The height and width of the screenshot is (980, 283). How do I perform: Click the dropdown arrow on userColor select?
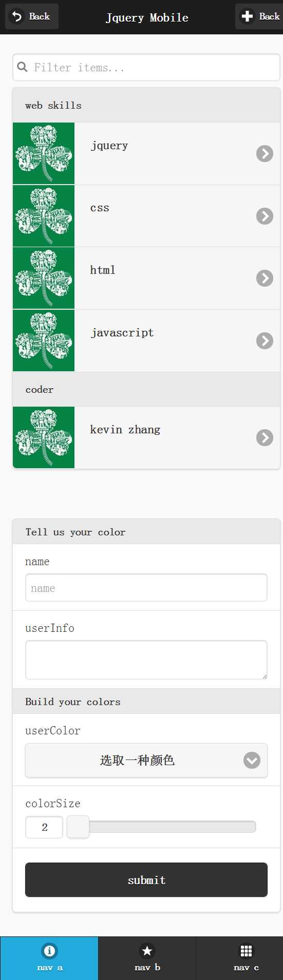(x=252, y=760)
